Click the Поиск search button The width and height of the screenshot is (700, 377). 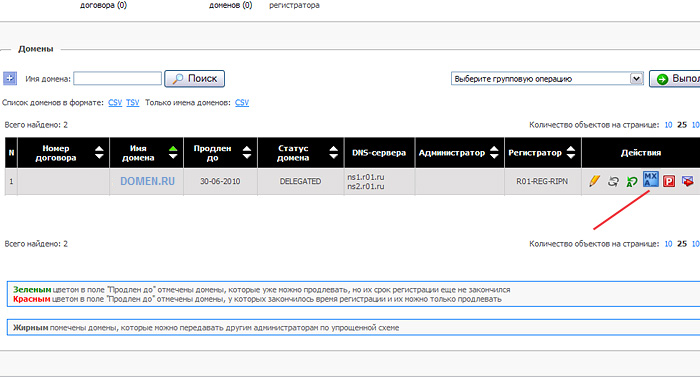195,79
